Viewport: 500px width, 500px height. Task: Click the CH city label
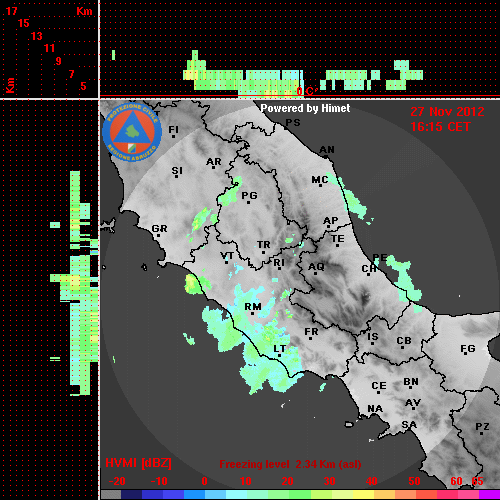point(369,268)
